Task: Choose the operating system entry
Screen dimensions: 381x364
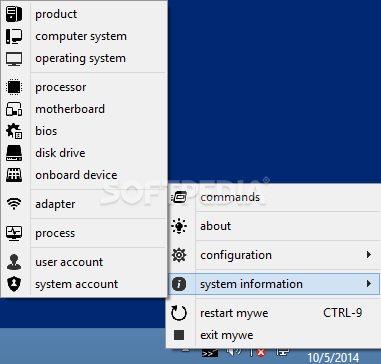Action: [84, 58]
